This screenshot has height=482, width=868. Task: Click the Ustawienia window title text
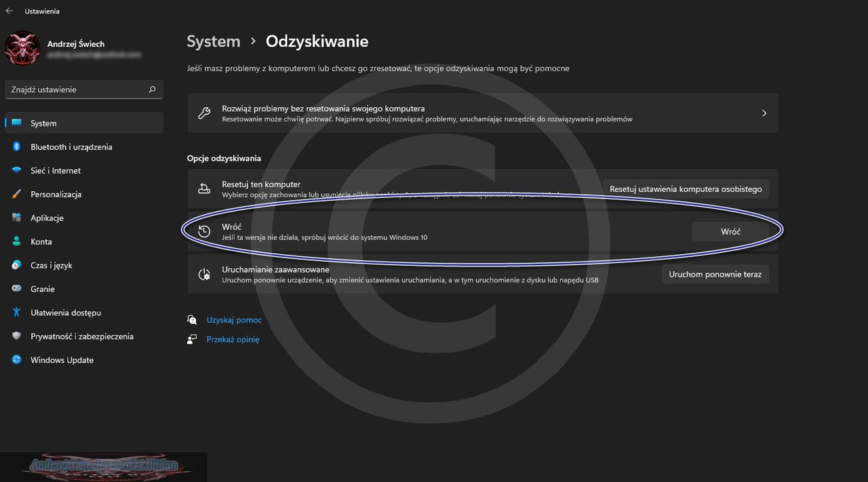click(x=42, y=12)
